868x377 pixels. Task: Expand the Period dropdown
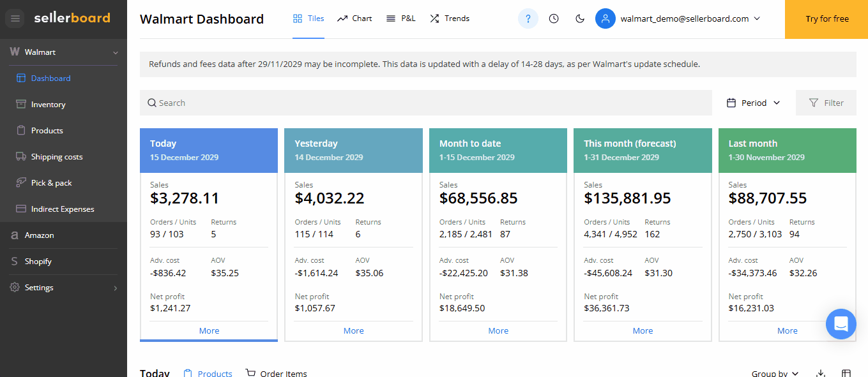tap(754, 103)
